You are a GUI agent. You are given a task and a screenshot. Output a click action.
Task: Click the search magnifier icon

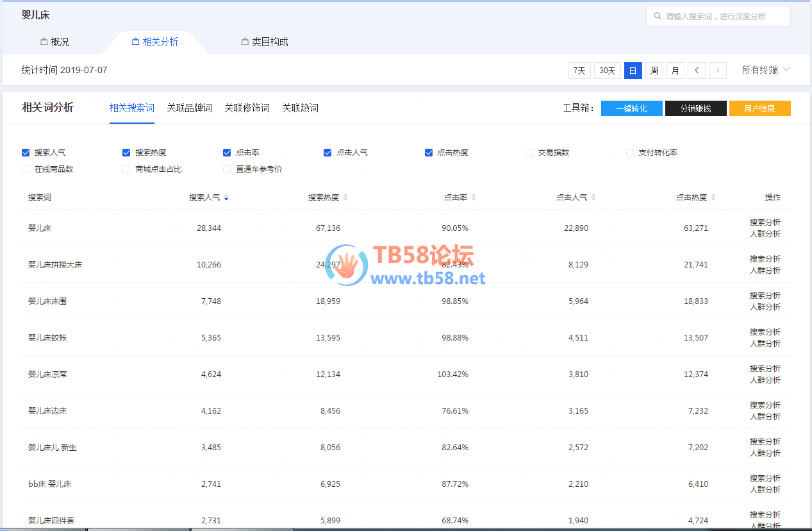(657, 16)
